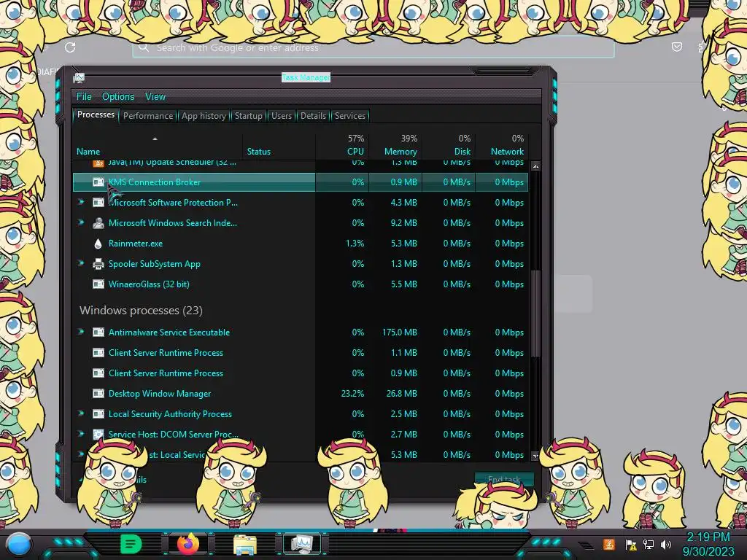This screenshot has width=747, height=560.
Task: Open Firefox from the taskbar
Action: 188,543
